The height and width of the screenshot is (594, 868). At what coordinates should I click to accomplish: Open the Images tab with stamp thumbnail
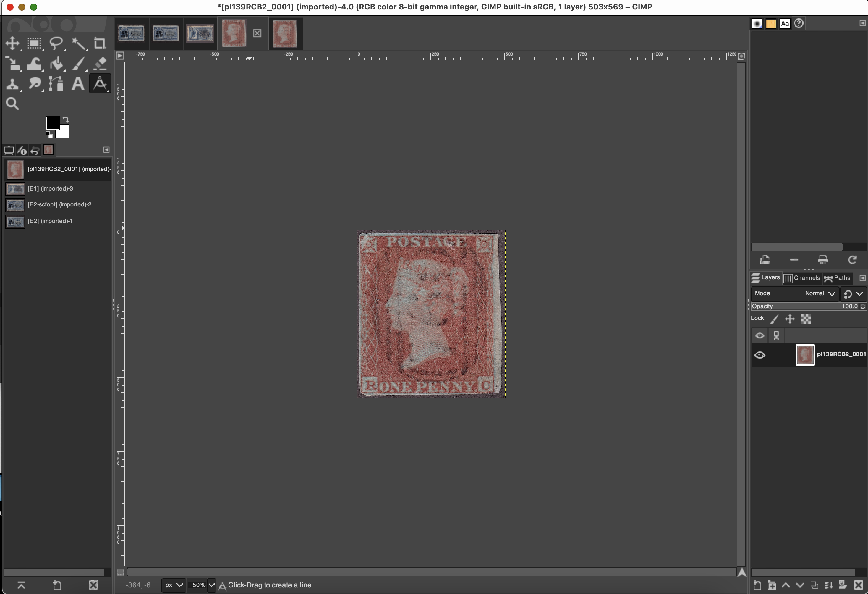point(48,150)
